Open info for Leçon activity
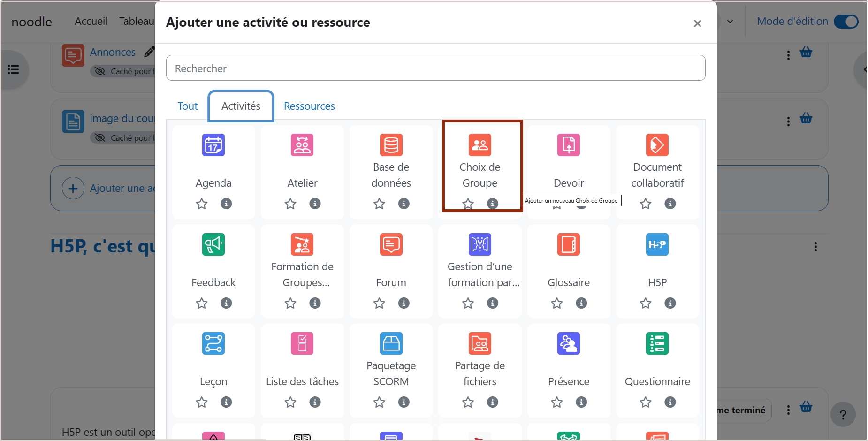The height and width of the screenshot is (441, 868). (226, 402)
